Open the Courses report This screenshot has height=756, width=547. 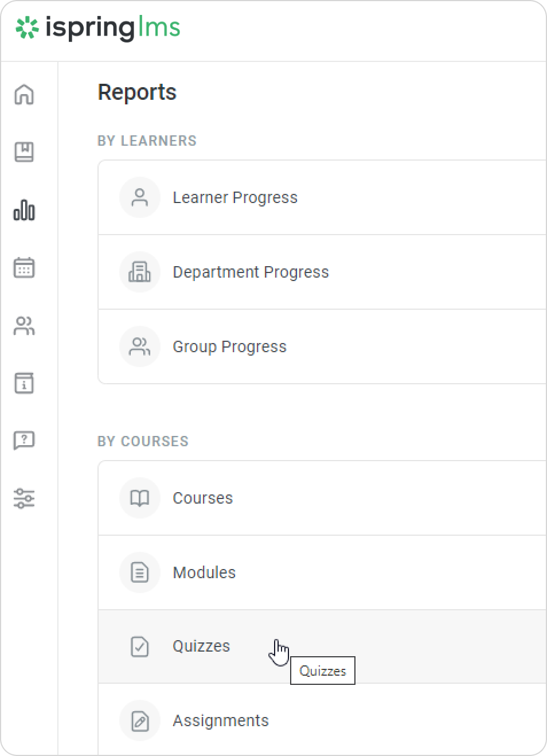[203, 498]
